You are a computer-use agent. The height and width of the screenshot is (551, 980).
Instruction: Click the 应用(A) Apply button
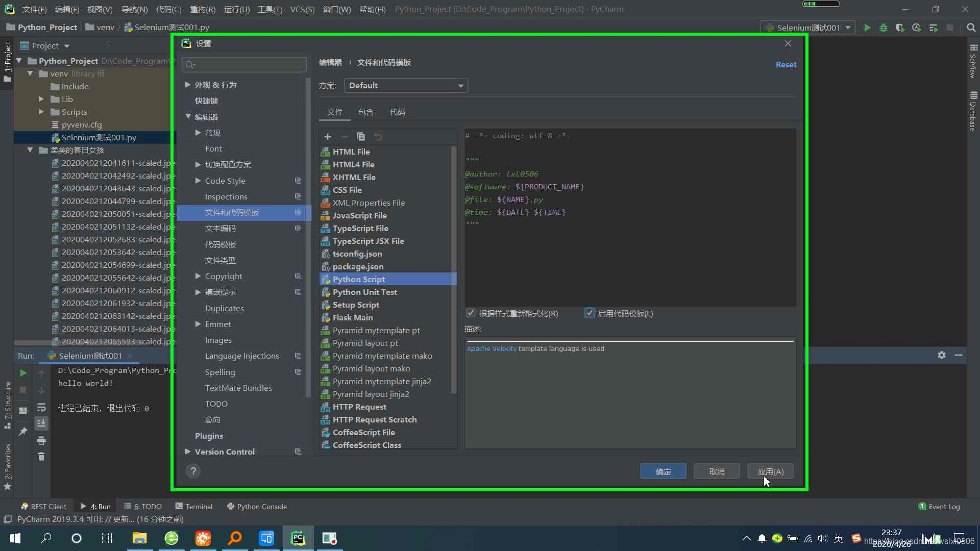coord(770,471)
